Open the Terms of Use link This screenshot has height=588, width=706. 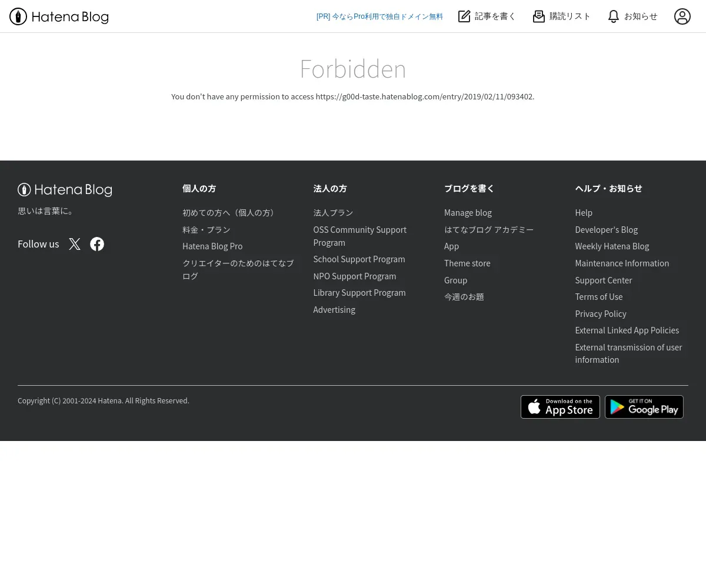click(x=599, y=297)
